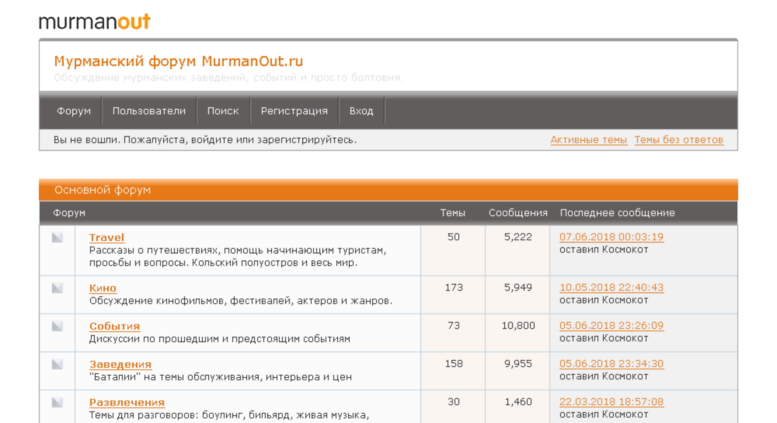Click 'оставил Космокот' in the Travel row

pos(604,250)
